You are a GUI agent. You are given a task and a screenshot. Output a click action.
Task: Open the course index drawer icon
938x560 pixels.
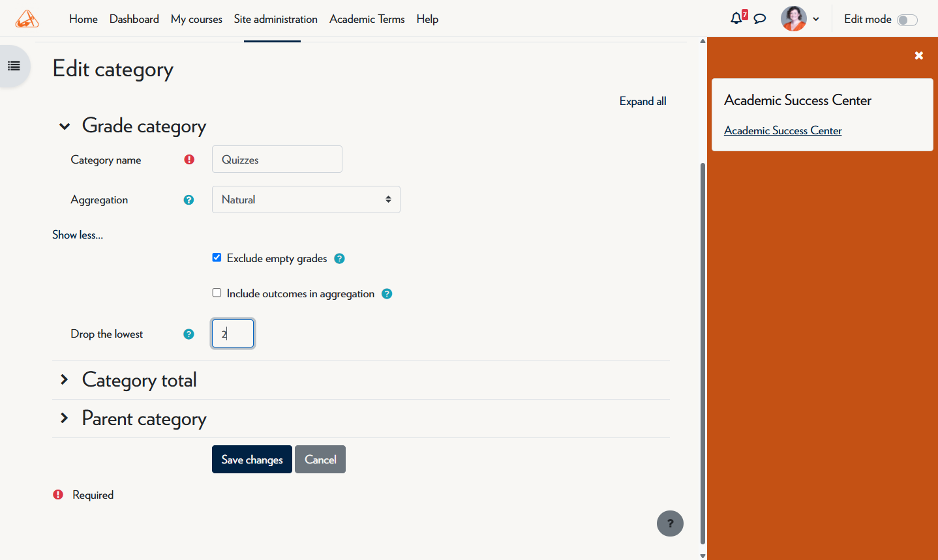click(x=14, y=66)
